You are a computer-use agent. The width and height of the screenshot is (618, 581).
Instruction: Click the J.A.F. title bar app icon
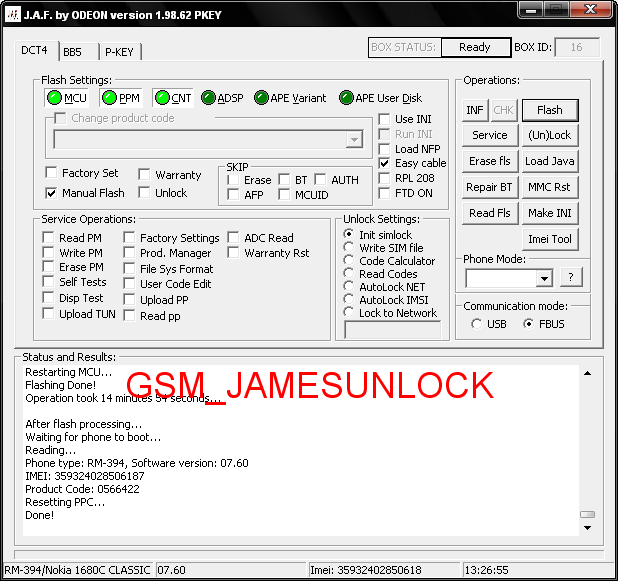point(13,12)
